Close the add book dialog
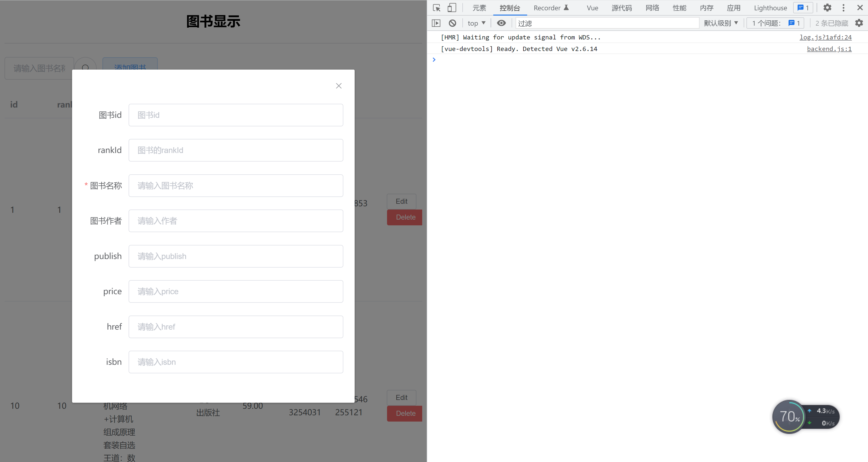This screenshot has height=462, width=868. click(x=339, y=86)
